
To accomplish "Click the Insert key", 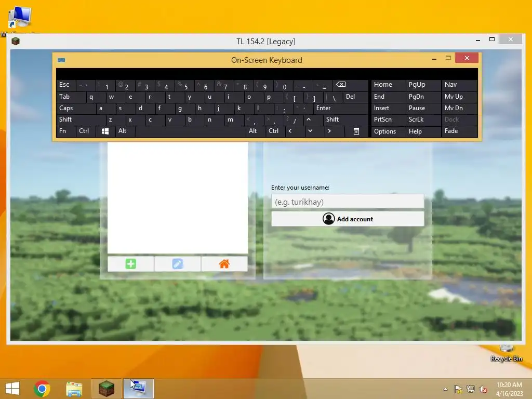I will pyautogui.click(x=388, y=108).
